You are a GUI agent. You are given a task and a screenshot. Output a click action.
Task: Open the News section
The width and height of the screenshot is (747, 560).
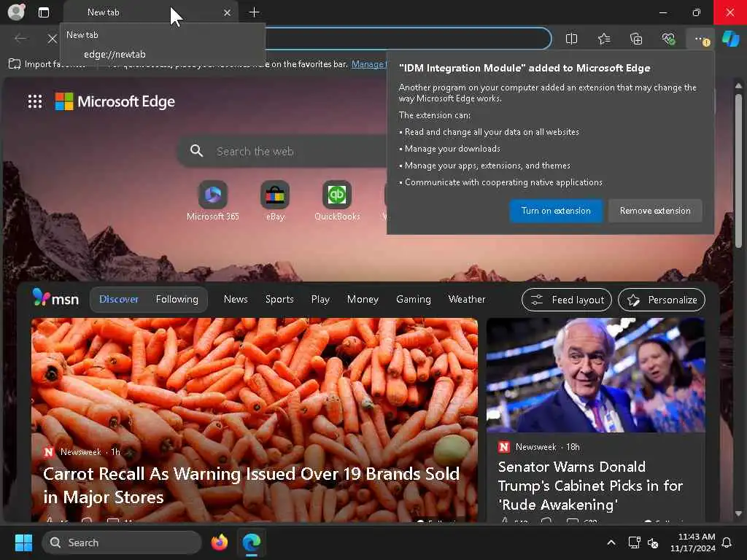(x=236, y=299)
